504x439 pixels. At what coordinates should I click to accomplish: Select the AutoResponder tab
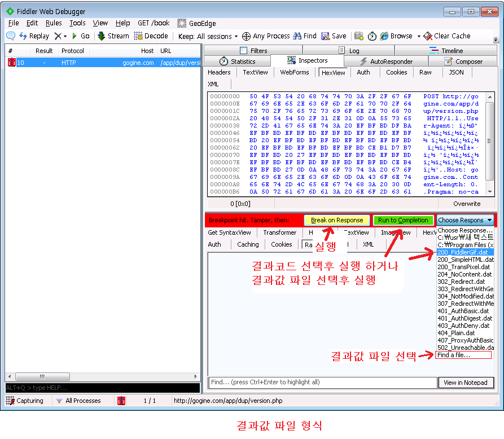386,62
